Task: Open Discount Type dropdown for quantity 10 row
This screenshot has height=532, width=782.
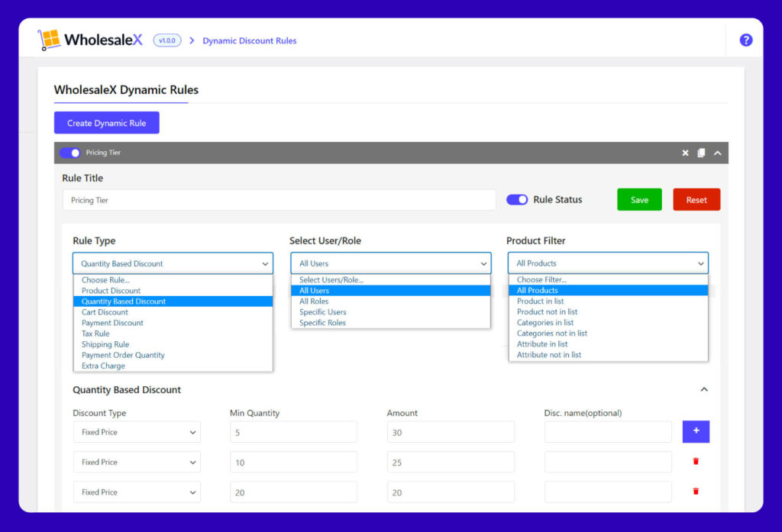Action: 137,462
